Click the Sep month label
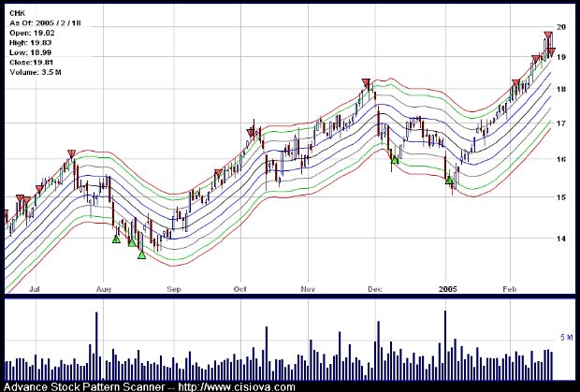The height and width of the screenshot is (392, 580). coord(174,289)
